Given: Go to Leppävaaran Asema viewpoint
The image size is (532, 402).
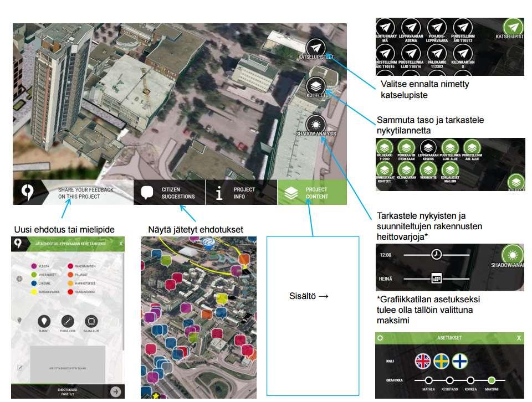Looking at the screenshot, I should pos(411,28).
